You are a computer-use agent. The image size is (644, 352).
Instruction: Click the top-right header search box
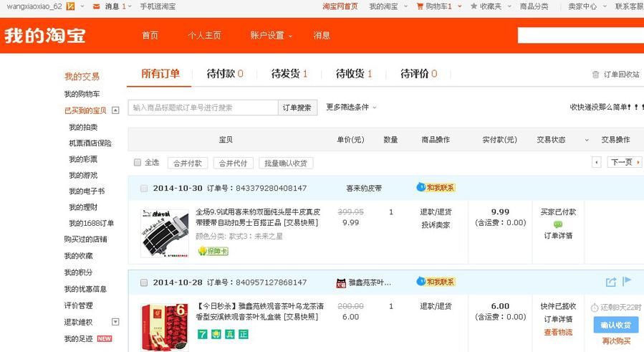581,35
